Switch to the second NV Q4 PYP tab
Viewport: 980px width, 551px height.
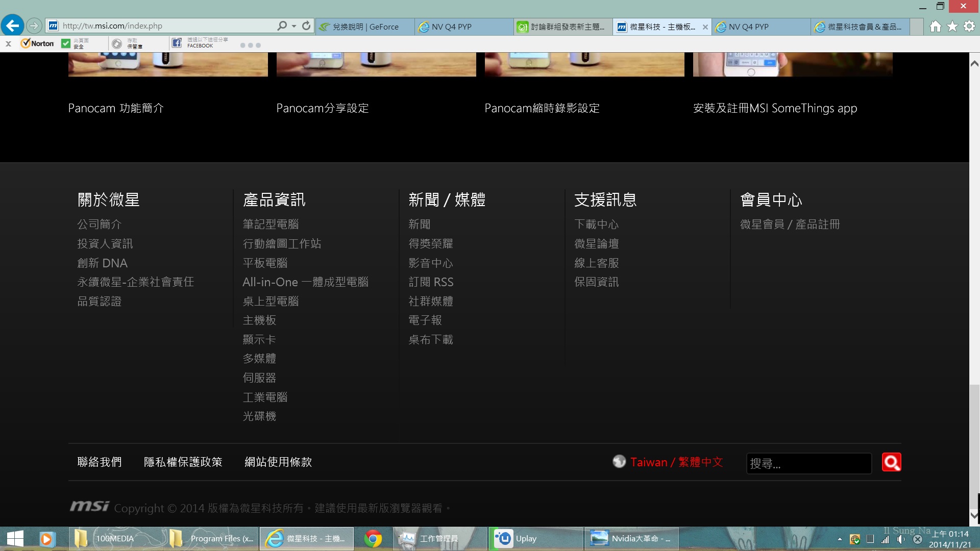point(761,27)
